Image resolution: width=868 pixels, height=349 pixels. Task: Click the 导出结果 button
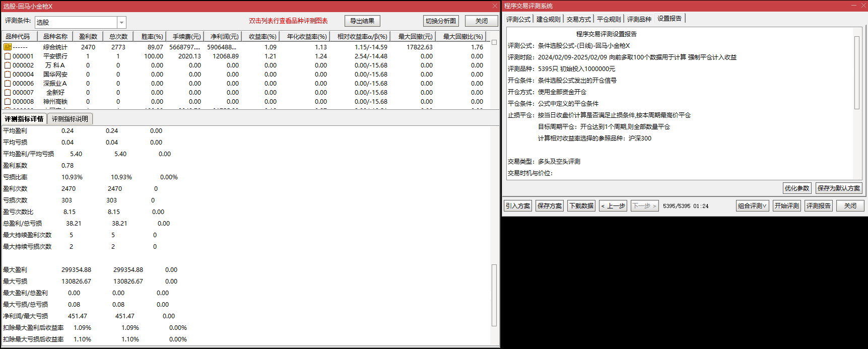(362, 21)
